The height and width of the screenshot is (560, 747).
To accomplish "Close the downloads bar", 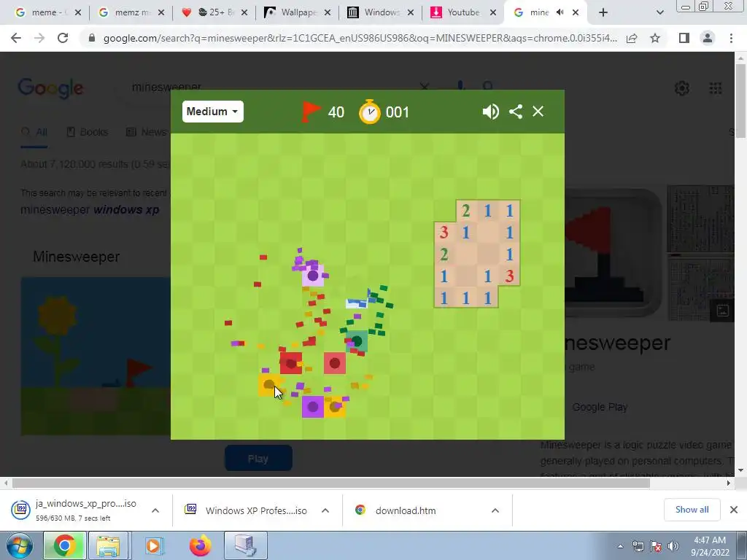I will point(734,510).
